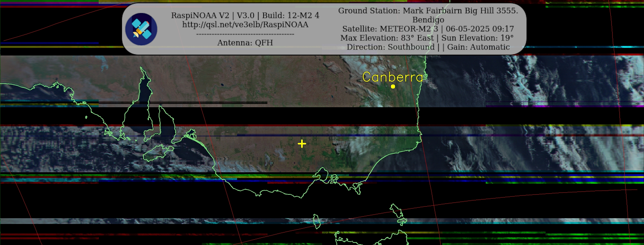644x245 pixels.
Task: Click the 'Max Elevation: 83° East' line
Action: click(427, 38)
